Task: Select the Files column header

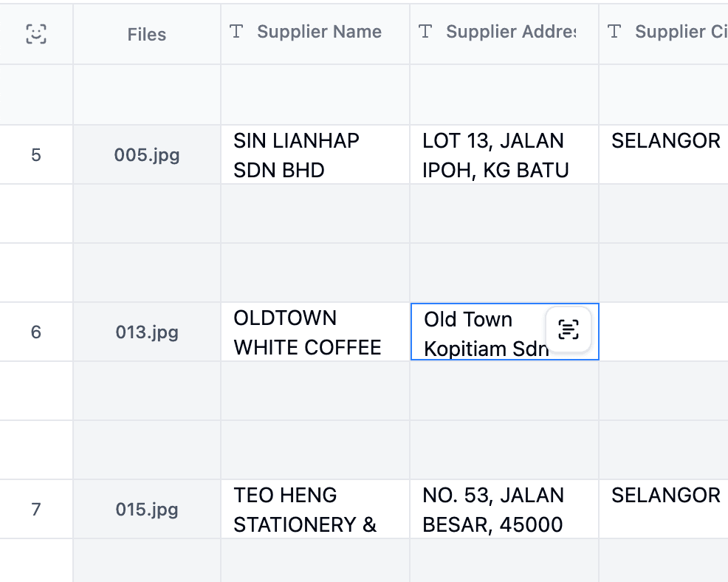Action: click(147, 34)
